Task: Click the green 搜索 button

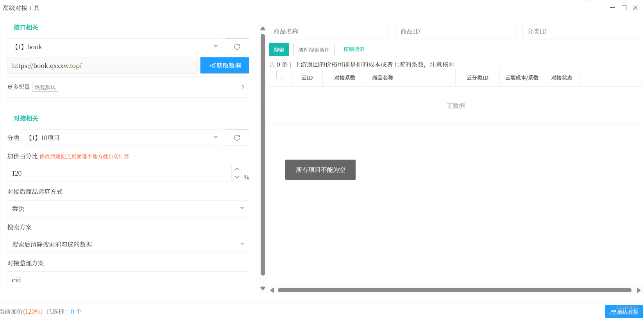Action: click(279, 50)
